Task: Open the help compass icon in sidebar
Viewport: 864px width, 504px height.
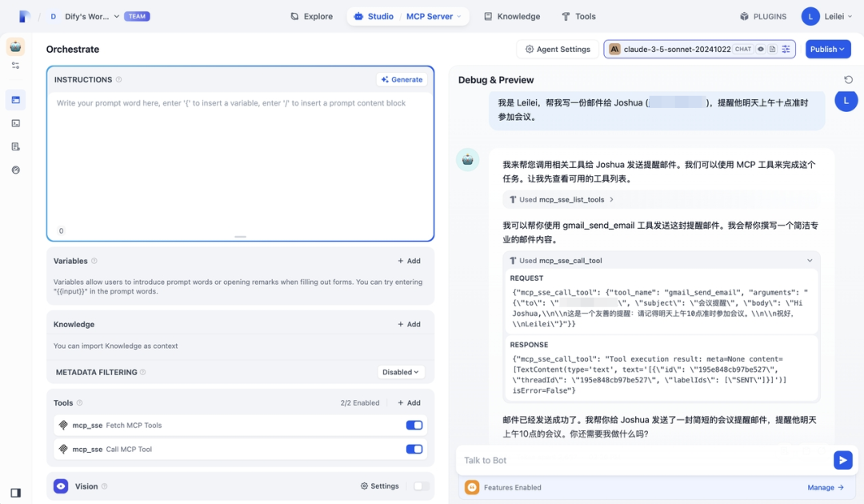Action: pyautogui.click(x=16, y=169)
